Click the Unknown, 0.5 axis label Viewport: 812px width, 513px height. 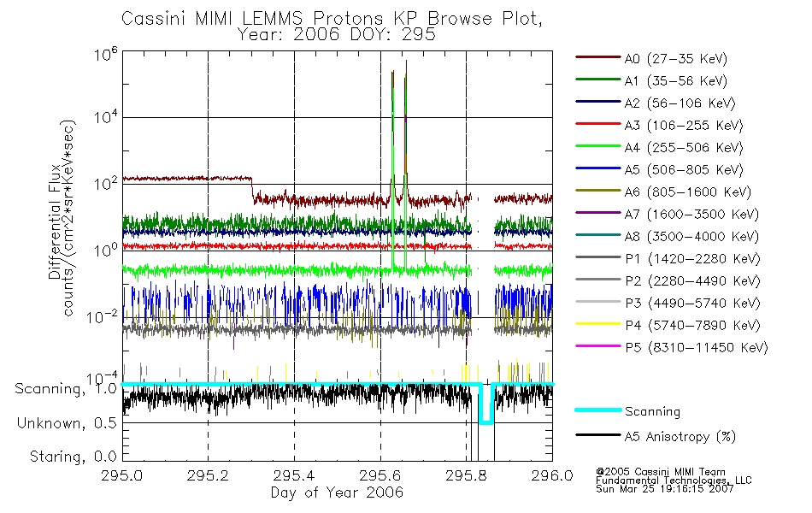pyautogui.click(x=67, y=423)
